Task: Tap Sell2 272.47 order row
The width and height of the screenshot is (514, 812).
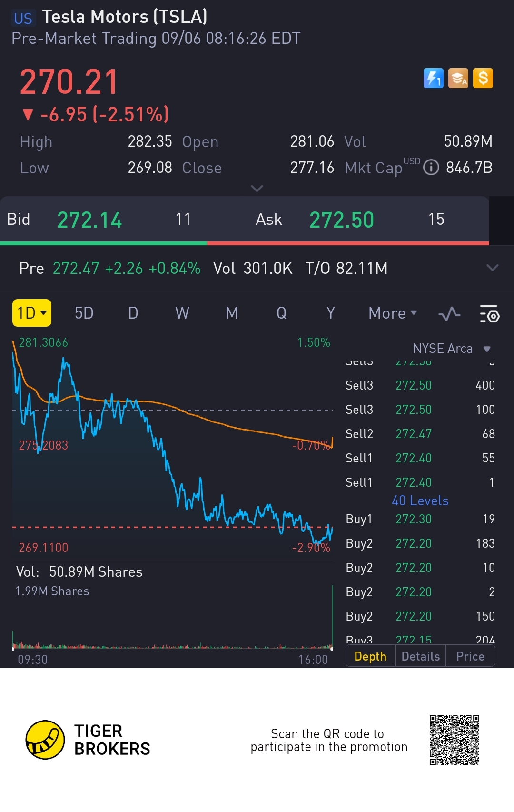Action: (420, 434)
